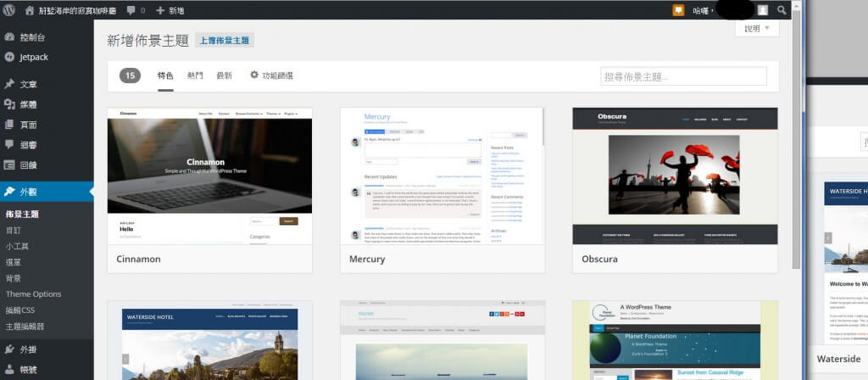The image size is (868, 380).
Task: Switch to the 最新 latest tab
Action: point(224,75)
